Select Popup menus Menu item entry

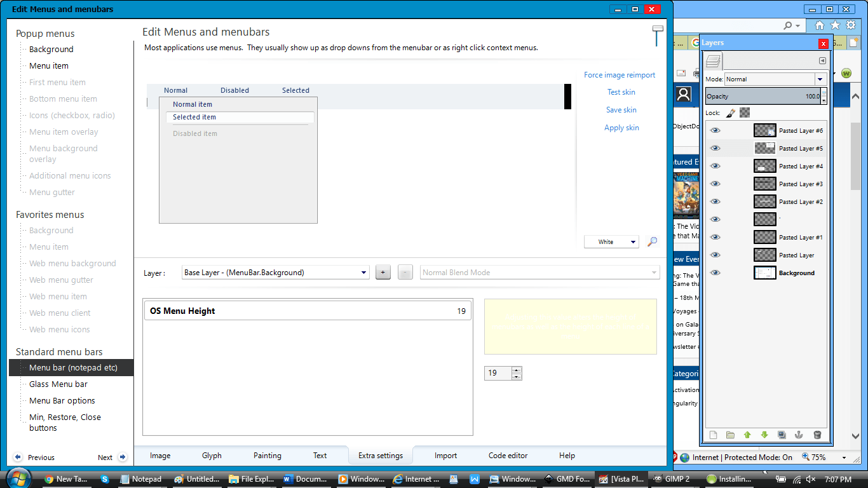point(49,65)
